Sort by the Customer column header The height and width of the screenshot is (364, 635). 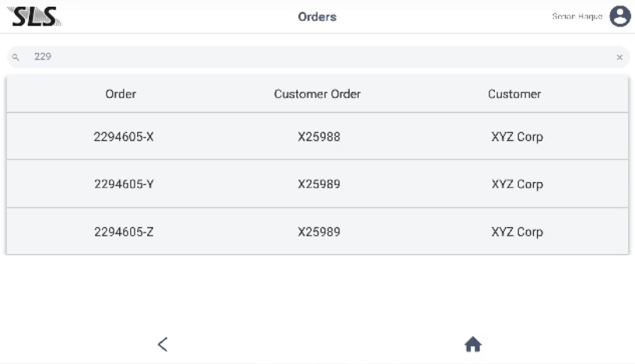[x=514, y=94]
